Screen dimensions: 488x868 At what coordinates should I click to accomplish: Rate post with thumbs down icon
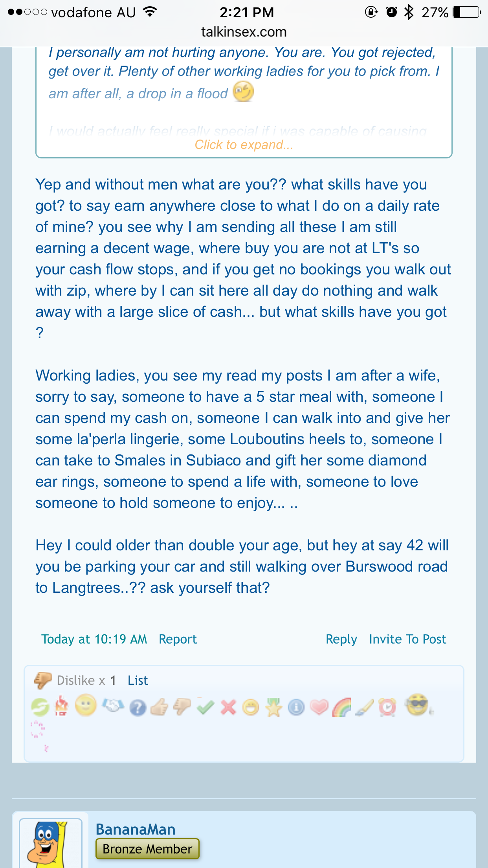click(182, 707)
